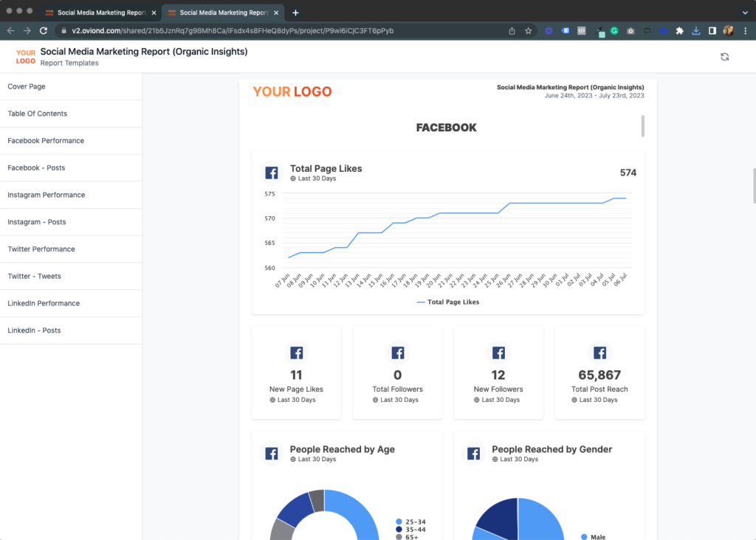Click the New Page Likes label
The image size is (756, 540).
(296, 390)
